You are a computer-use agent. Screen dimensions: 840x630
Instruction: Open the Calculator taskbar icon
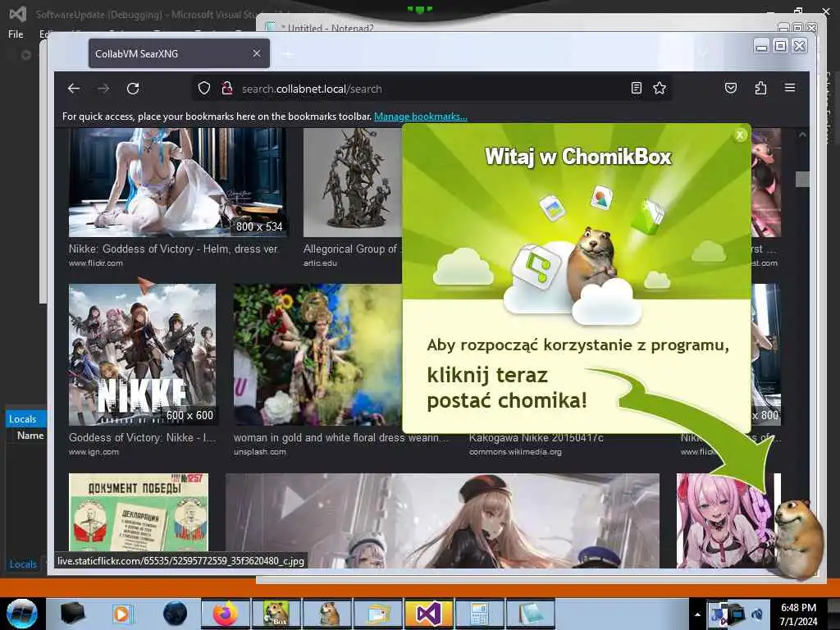click(479, 614)
